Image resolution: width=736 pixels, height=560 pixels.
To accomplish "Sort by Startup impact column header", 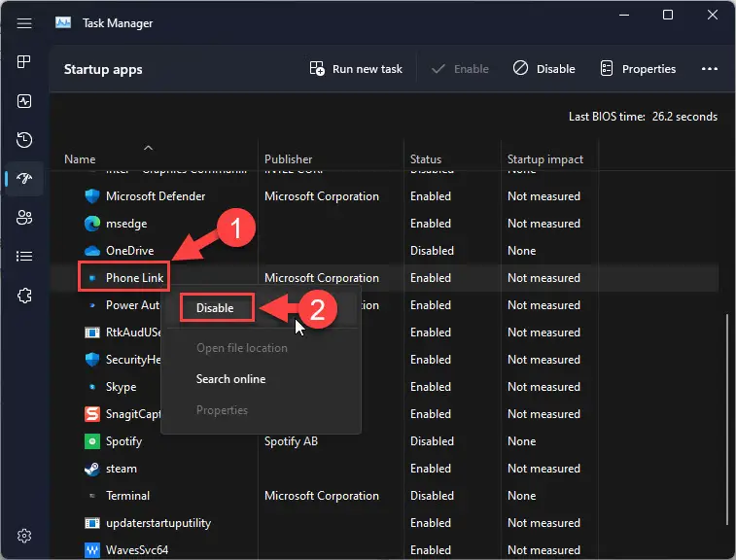I will tap(544, 159).
